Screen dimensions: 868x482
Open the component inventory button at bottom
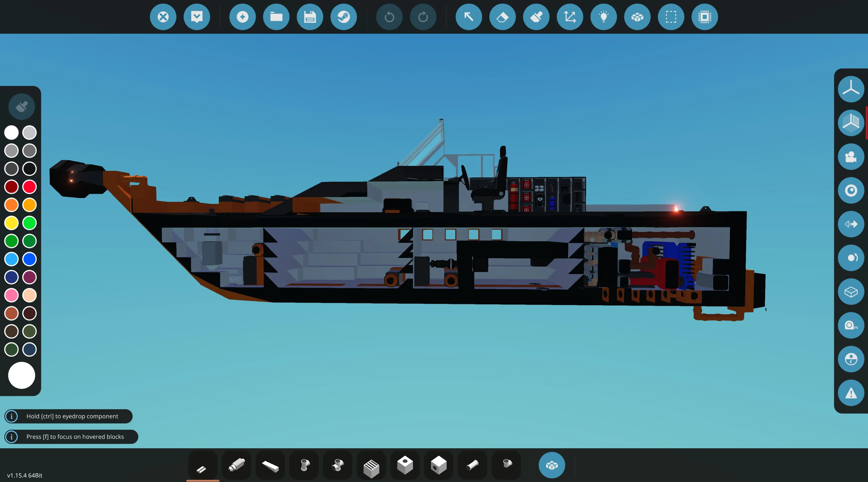[x=552, y=465]
